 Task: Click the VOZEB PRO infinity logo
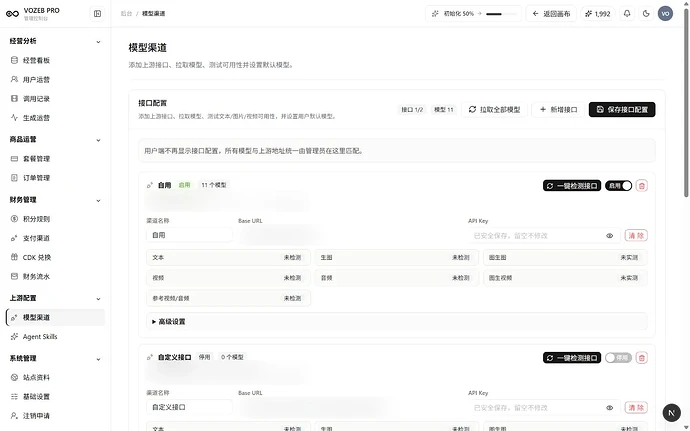click(x=12, y=14)
